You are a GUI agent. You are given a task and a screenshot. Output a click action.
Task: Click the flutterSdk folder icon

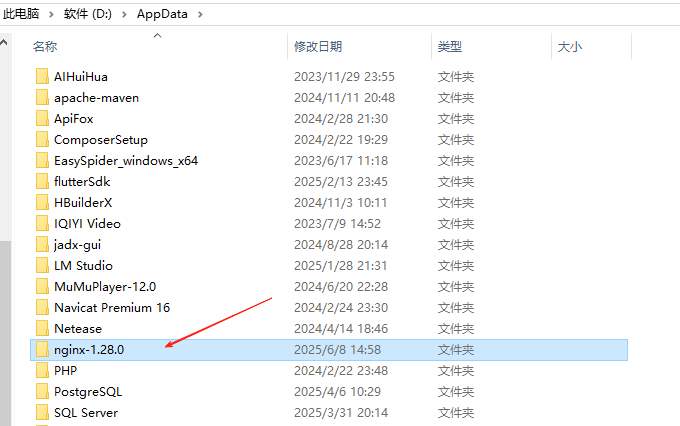pos(42,181)
